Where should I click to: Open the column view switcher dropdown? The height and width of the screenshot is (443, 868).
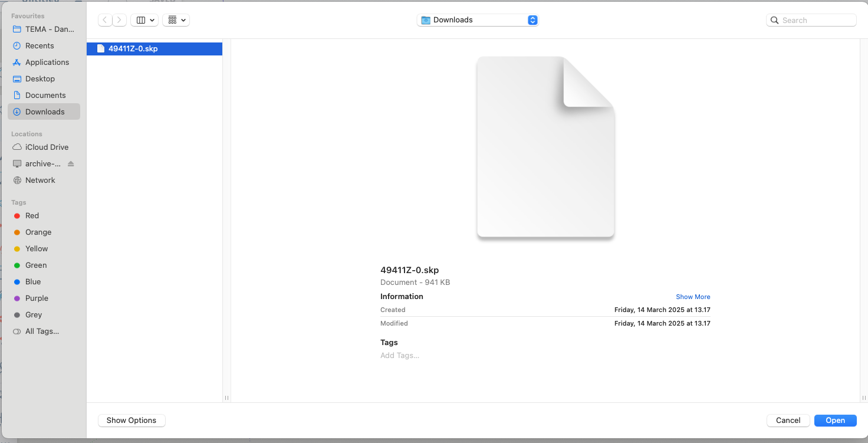[144, 20]
